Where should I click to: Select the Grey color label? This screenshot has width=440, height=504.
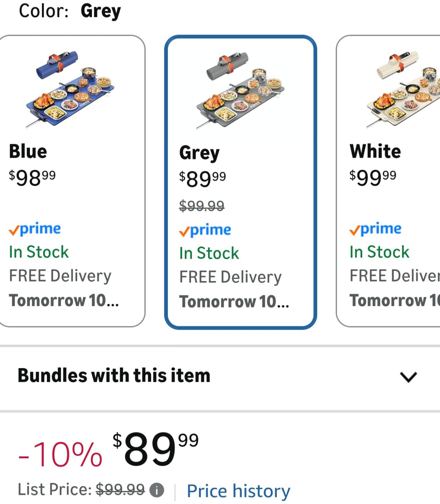[199, 153]
